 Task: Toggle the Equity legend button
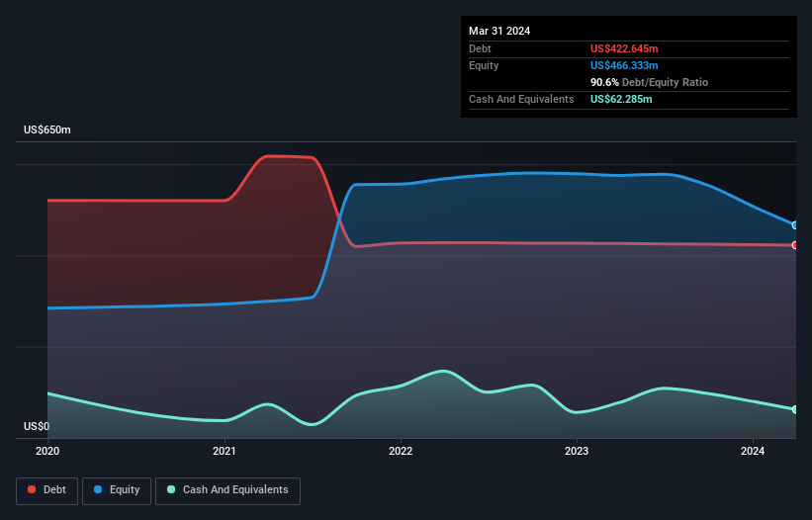point(117,490)
